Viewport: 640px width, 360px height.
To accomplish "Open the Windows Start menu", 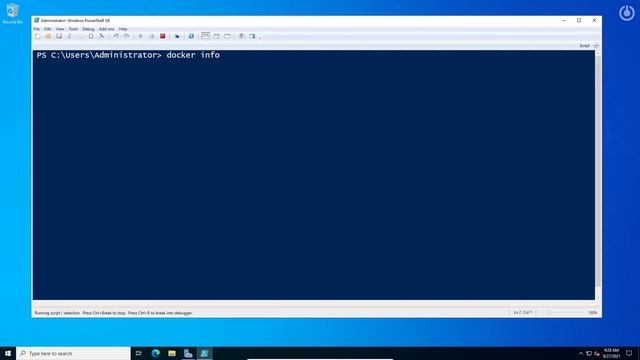I will pyautogui.click(x=8, y=353).
